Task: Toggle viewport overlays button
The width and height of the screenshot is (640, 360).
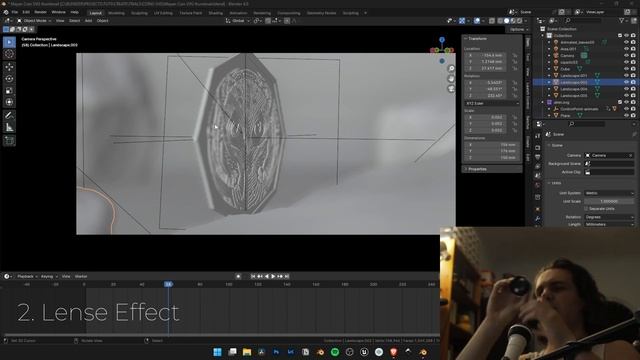Action: click(477, 20)
